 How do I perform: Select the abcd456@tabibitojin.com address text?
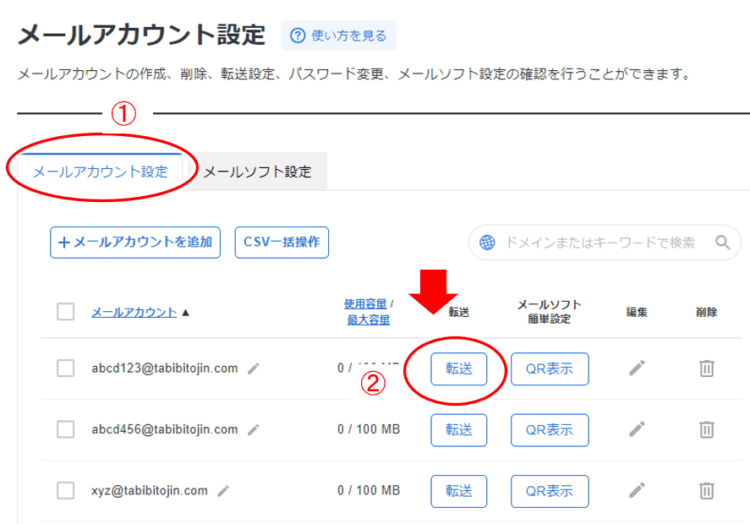(165, 429)
